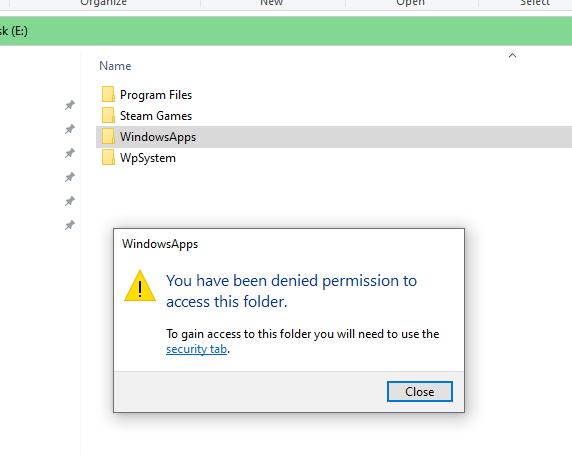Follow the security tab link

[196, 349]
